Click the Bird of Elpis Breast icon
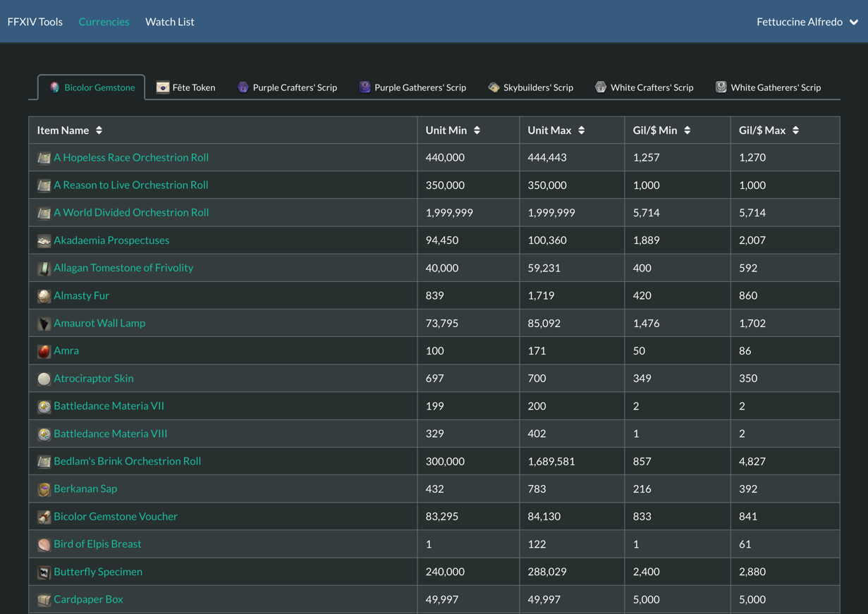This screenshot has height=614, width=868. [x=44, y=544]
